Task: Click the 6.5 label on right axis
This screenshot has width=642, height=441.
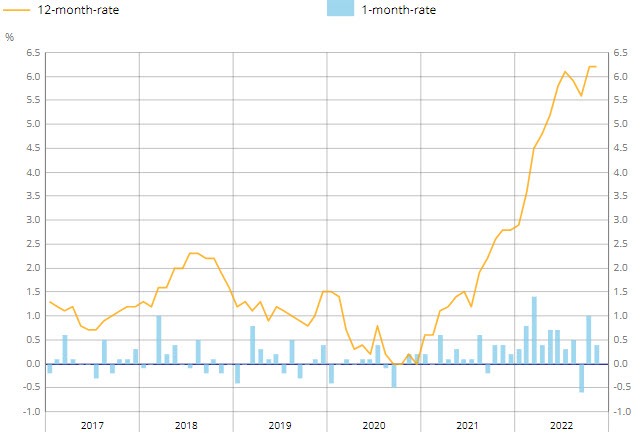Action: [x=620, y=53]
